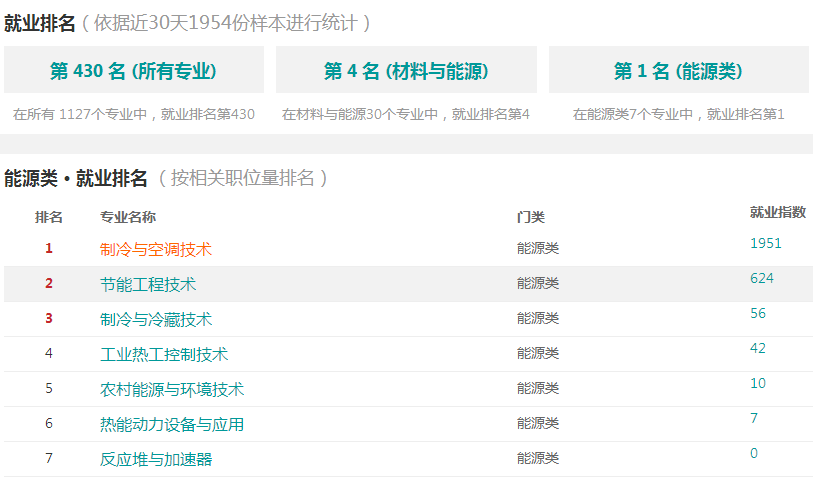
Task: Click text 在能源类7个专业中，就业排名第1
Action: tap(679, 114)
